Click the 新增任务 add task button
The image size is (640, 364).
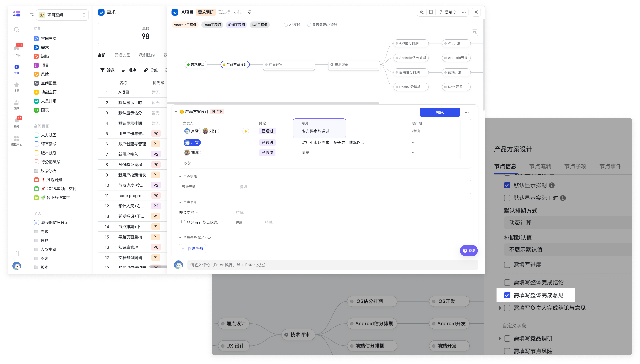point(192,249)
